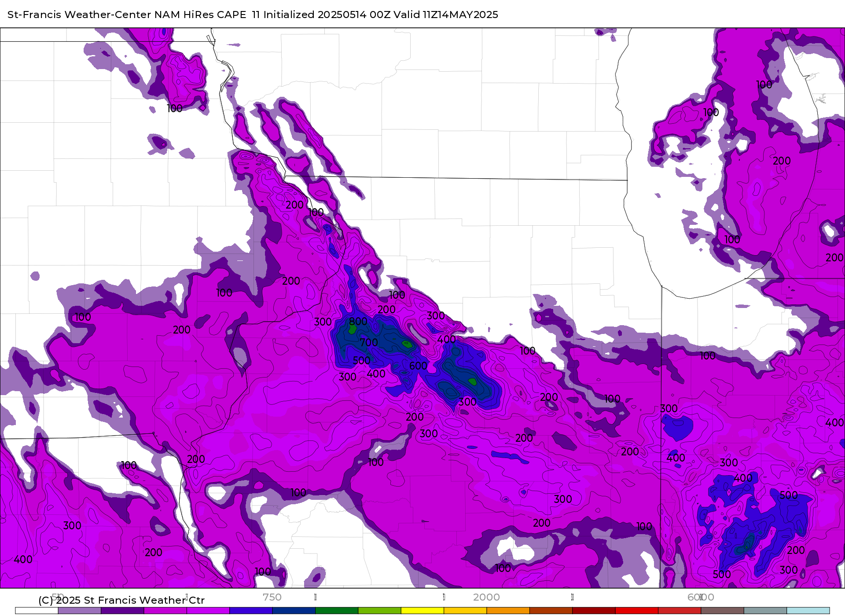Pick the lime green swatch on the color bar

coord(379,611)
